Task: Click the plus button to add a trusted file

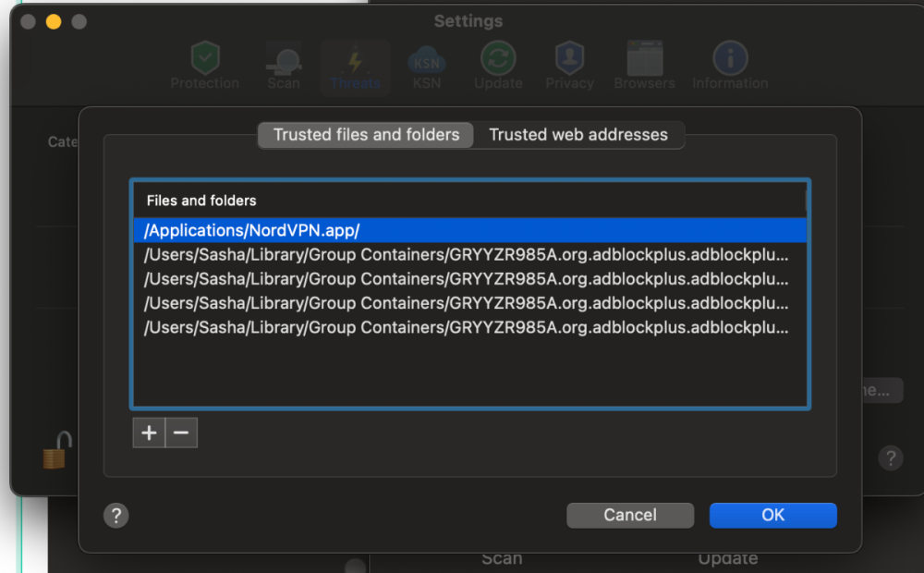Action: (149, 433)
